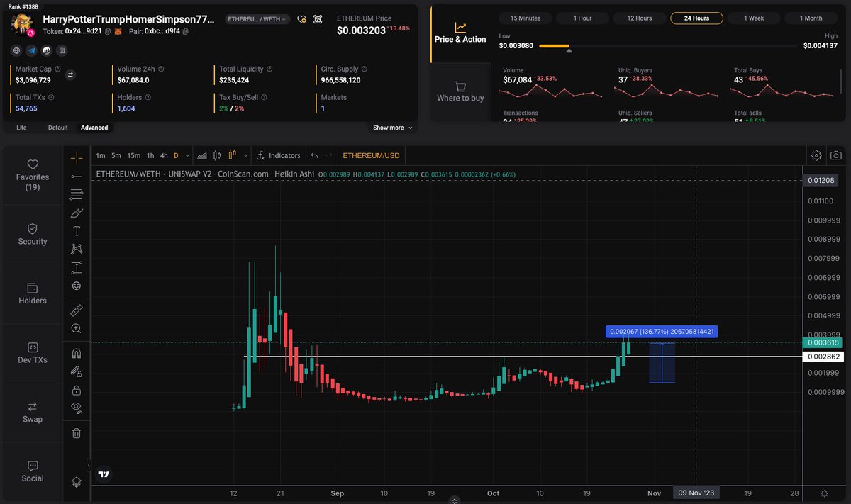This screenshot has height=504, width=851.
Task: Open the chart patterns tool
Action: (x=77, y=249)
